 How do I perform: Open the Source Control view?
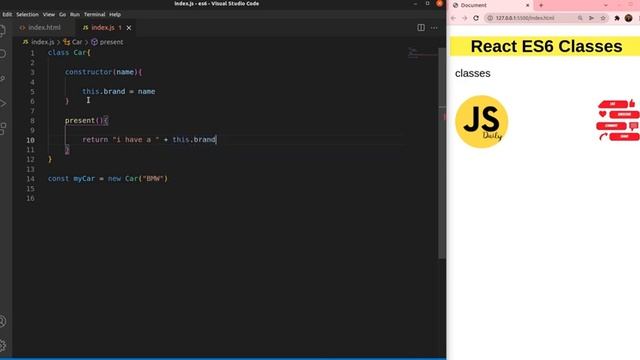(2, 78)
